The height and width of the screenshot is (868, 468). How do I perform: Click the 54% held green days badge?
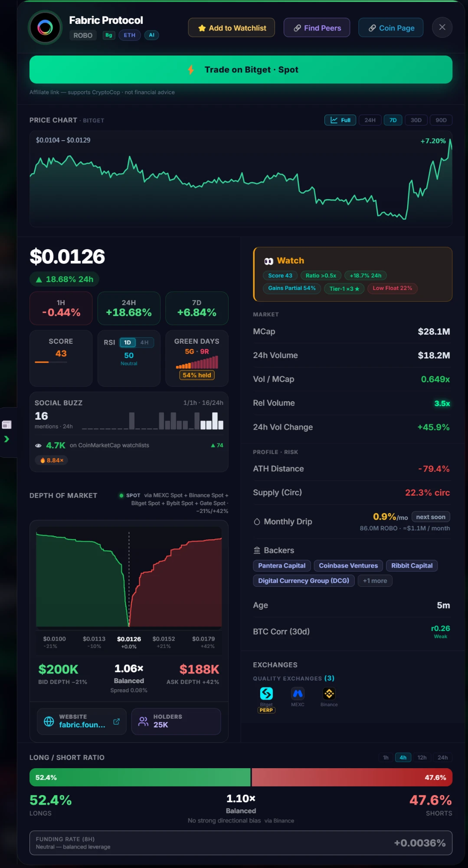pos(197,375)
